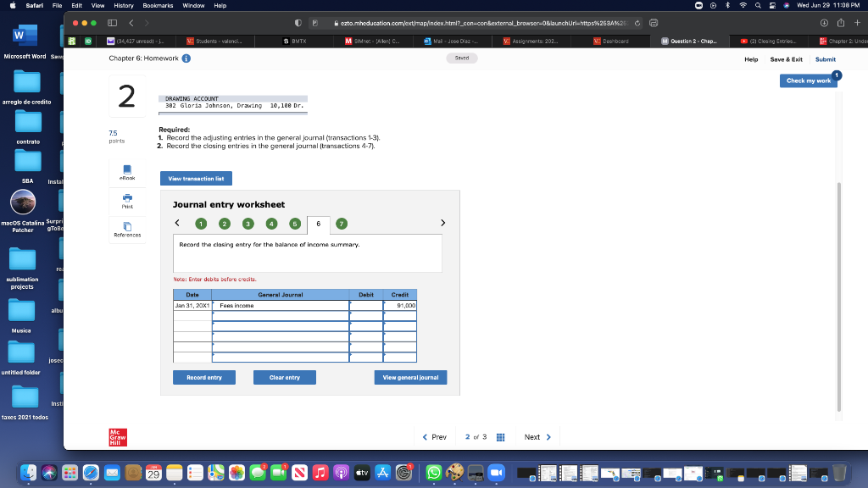Switch to Closing Entries YouTube tab

click(768, 41)
